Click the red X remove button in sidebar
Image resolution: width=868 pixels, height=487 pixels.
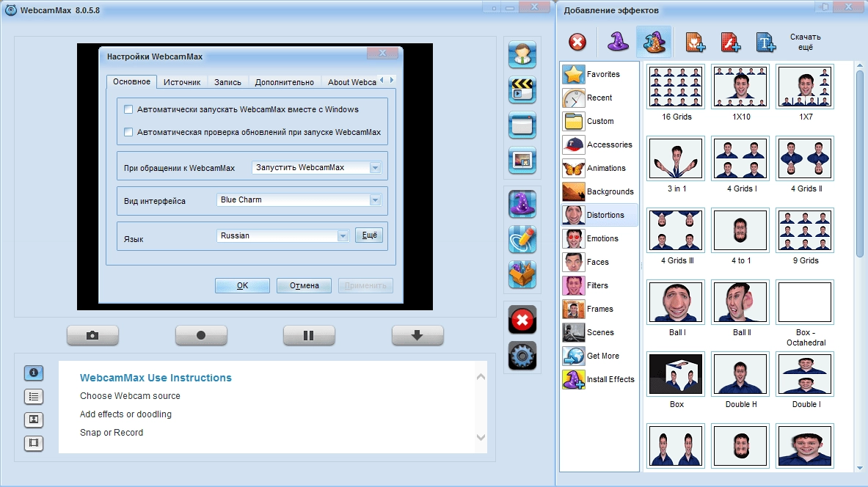[522, 319]
